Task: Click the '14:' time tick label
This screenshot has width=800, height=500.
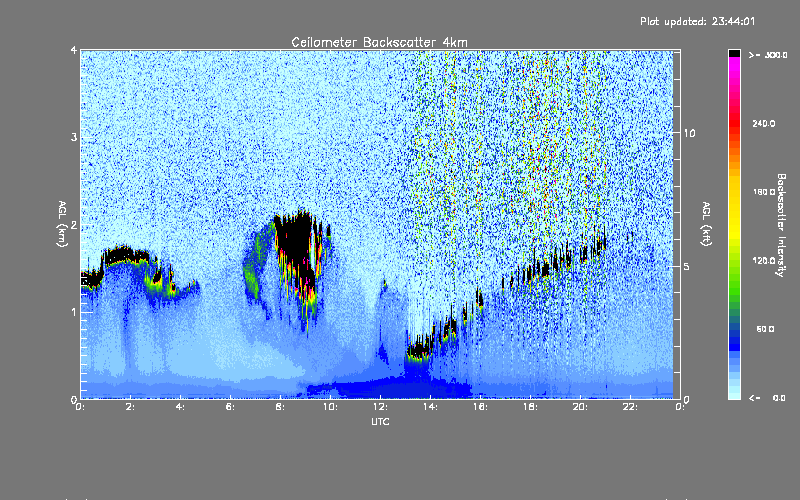Action: [430, 407]
